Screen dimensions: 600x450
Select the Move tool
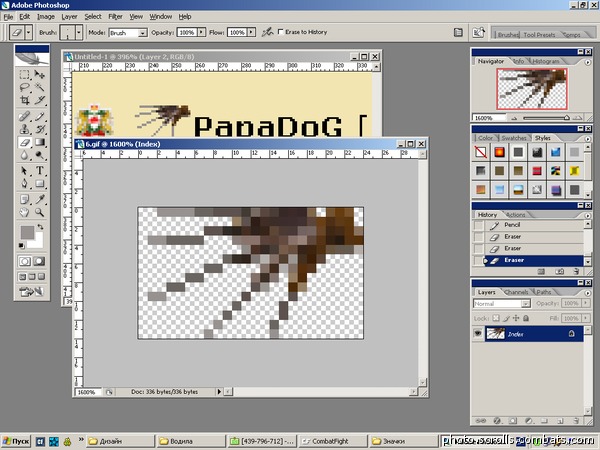point(39,75)
